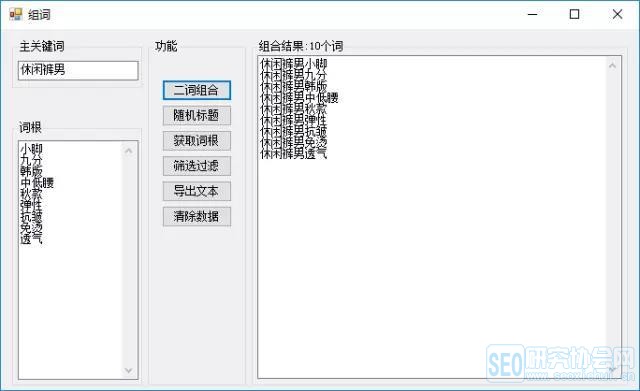Click result line 休闲裤男中低腰
The width and height of the screenshot is (640, 391).
(300, 98)
